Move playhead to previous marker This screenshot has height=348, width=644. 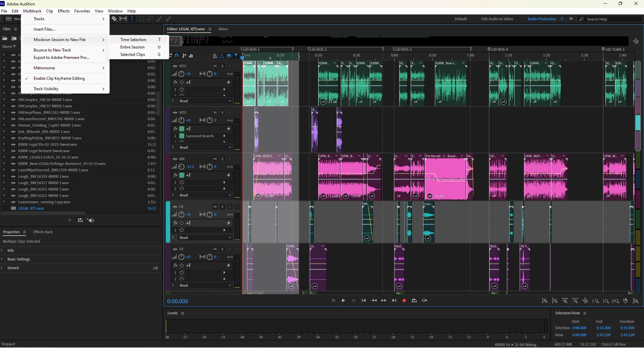click(364, 301)
